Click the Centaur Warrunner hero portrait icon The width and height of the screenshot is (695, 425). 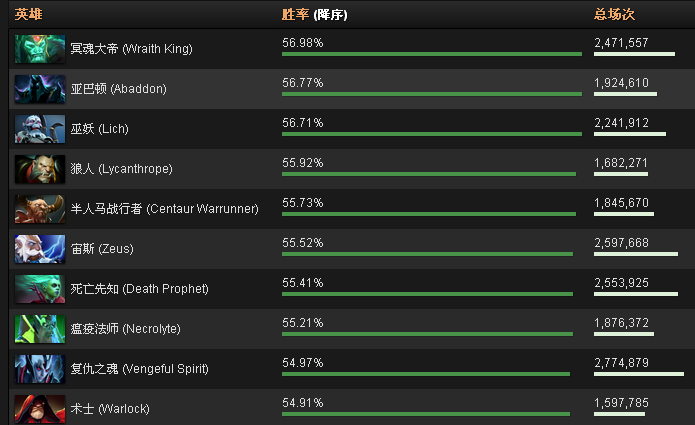click(x=40, y=209)
